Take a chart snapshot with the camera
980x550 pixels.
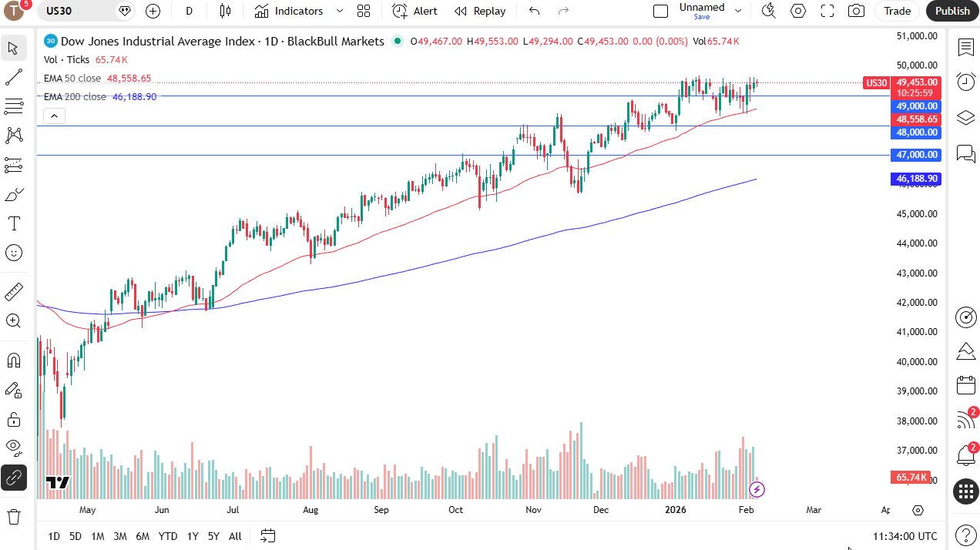coord(856,11)
